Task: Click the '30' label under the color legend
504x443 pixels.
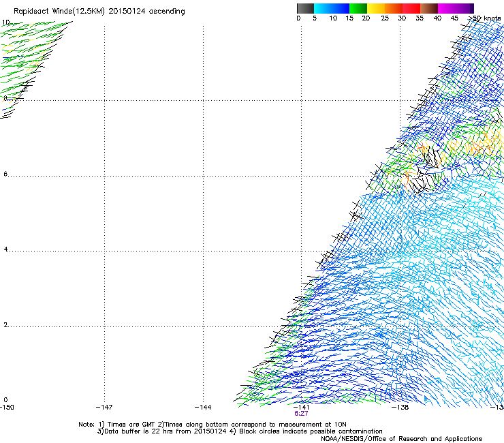Action: (402, 18)
